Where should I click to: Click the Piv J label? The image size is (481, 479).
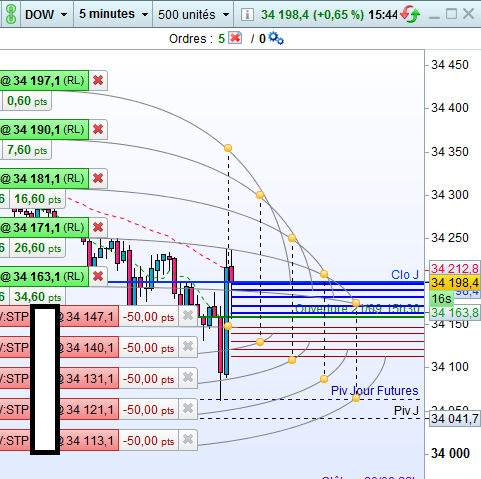pyautogui.click(x=406, y=410)
